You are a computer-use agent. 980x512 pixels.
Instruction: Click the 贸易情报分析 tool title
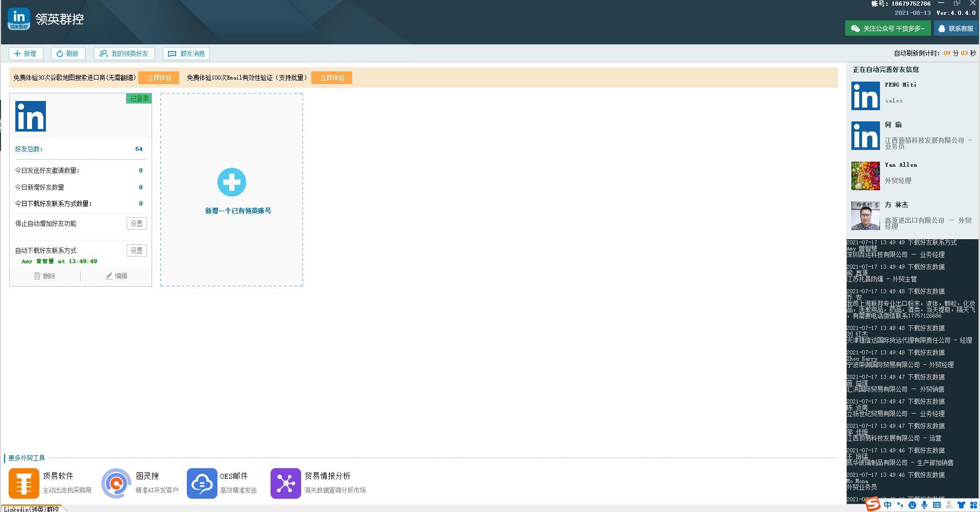click(x=328, y=476)
